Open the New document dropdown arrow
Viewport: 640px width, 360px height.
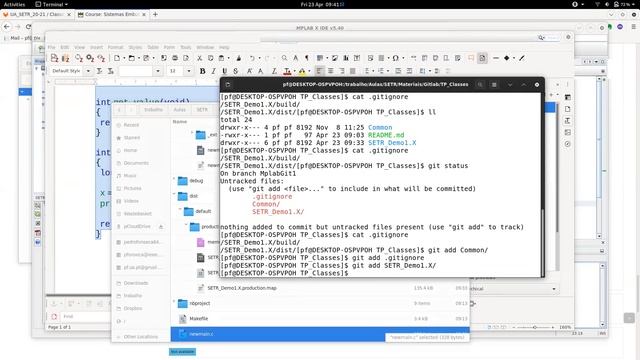124,58
